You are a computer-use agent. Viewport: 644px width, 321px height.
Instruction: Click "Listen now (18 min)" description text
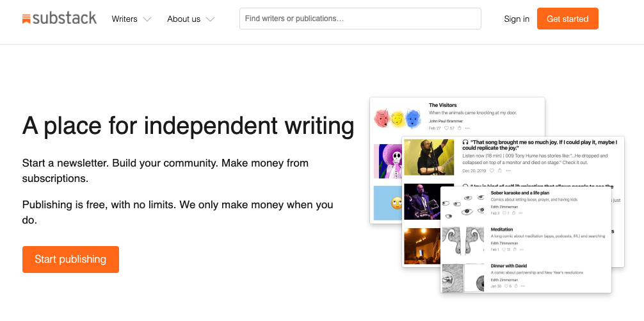535,159
